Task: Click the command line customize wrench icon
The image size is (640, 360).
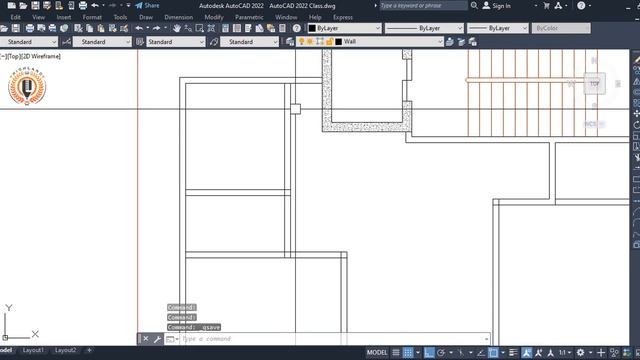Action: click(157, 339)
